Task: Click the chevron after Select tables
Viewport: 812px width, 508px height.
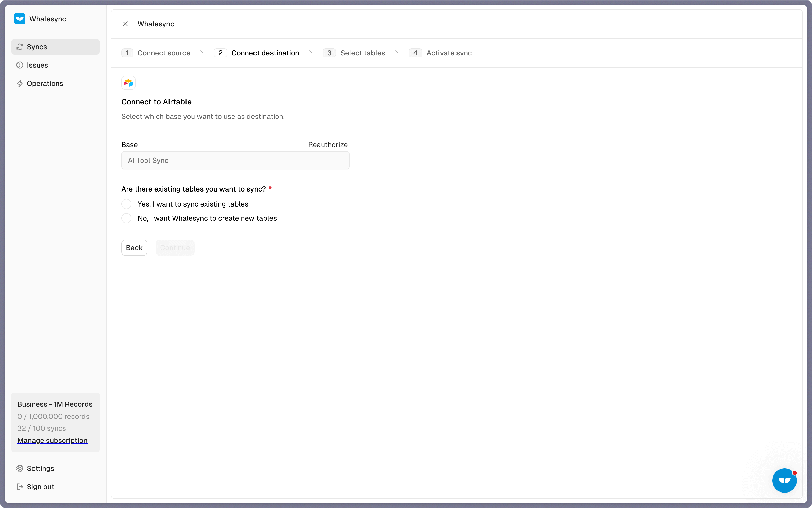Action: 397,53
